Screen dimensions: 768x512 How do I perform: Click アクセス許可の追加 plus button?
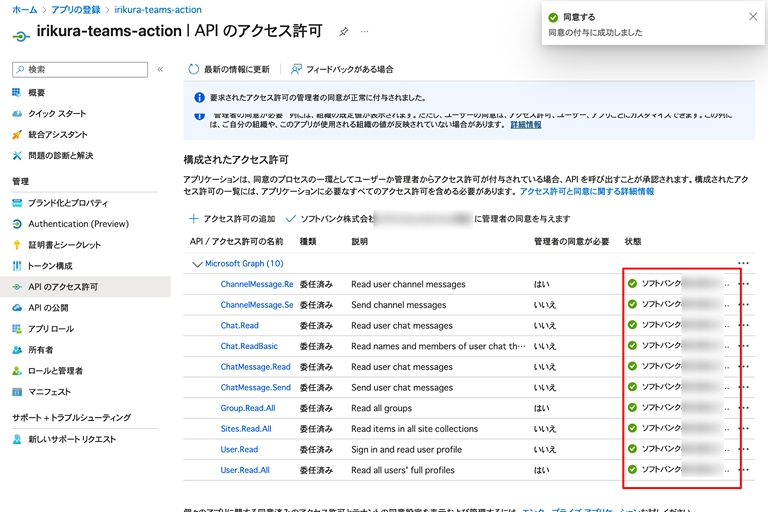[232, 219]
